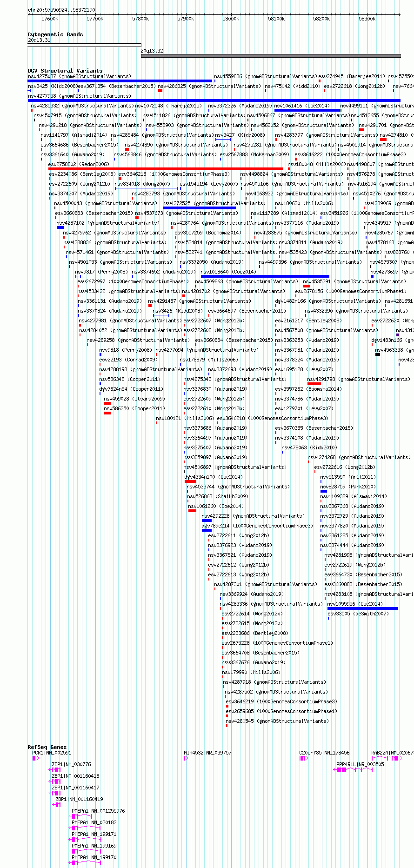Select nsv180048 (Mills2006) variant
The width and height of the screenshot is (414, 868).
click(x=317, y=164)
